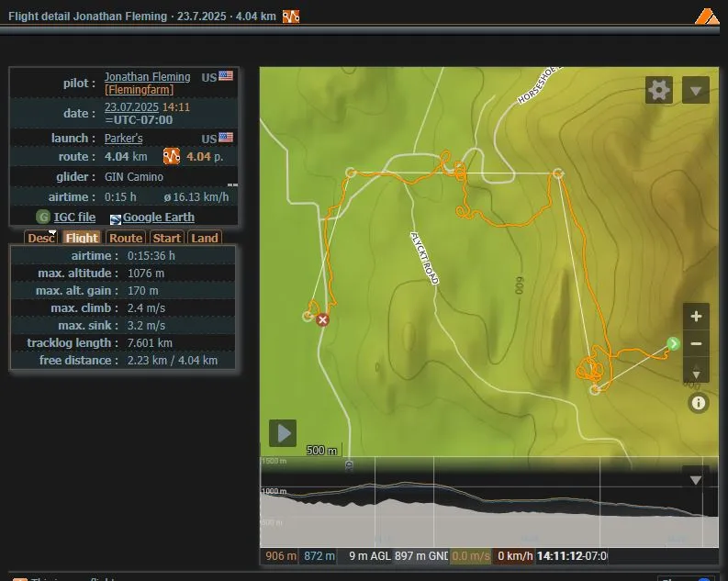728x581 pixels.
Task: Click the 0 km/h speed readout
Action: tap(515, 556)
